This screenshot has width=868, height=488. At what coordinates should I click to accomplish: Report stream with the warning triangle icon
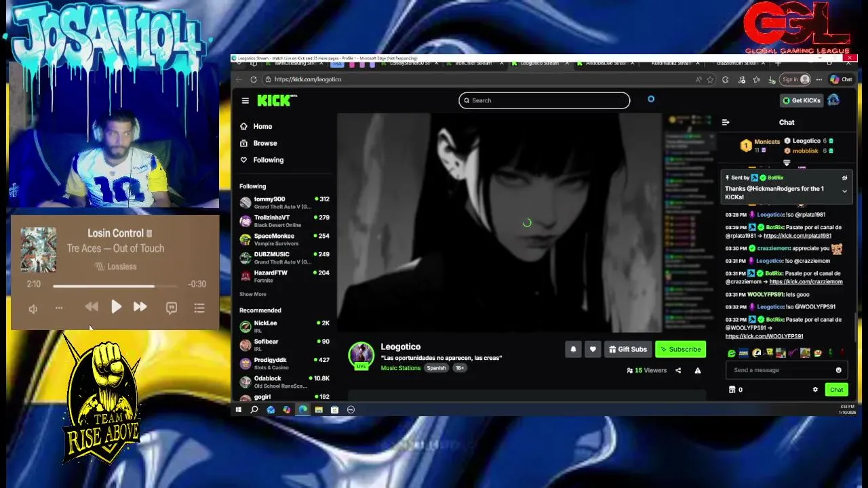(x=697, y=371)
